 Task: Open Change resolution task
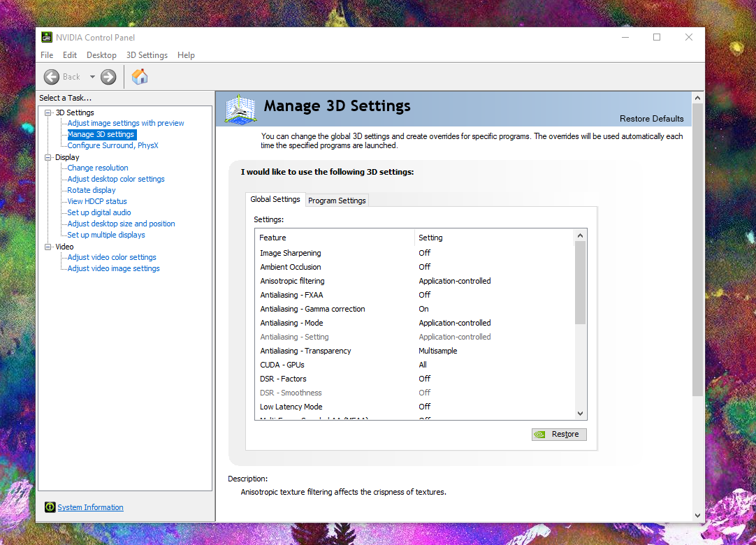tap(98, 168)
